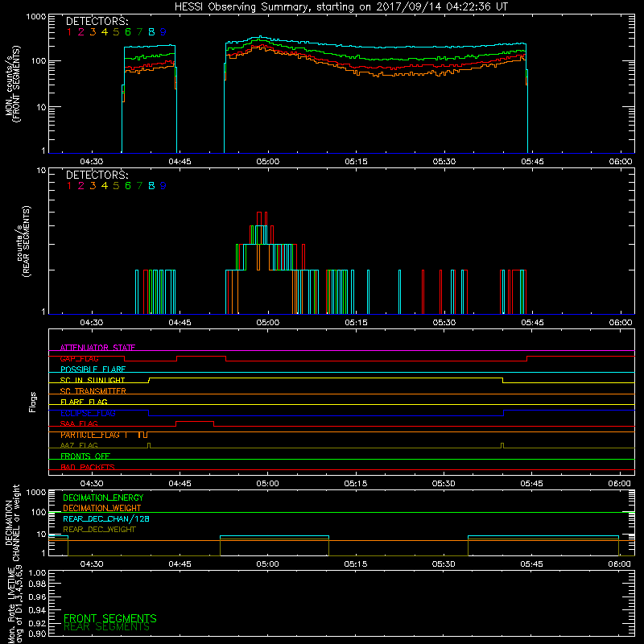Viewport: 644px width, 644px height.
Task: Click 05:00 tick under front segments plot
Action: point(268,162)
